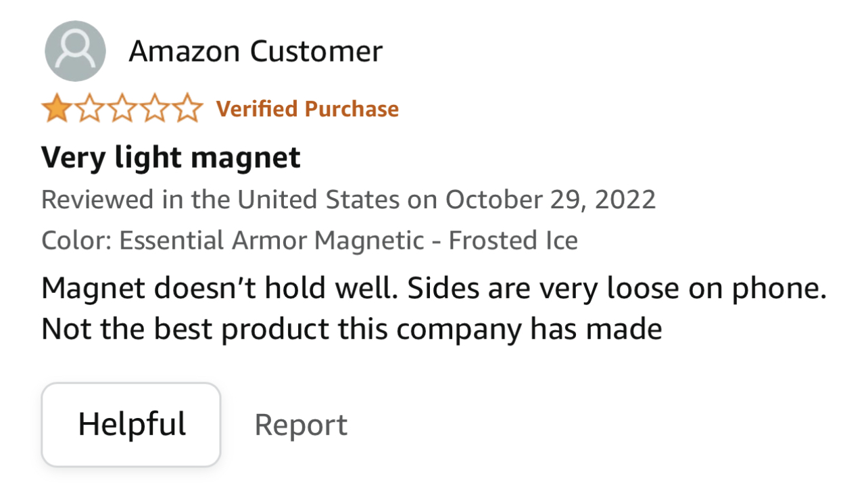
Task: Click the reviewer profile avatar icon
Action: tap(75, 51)
